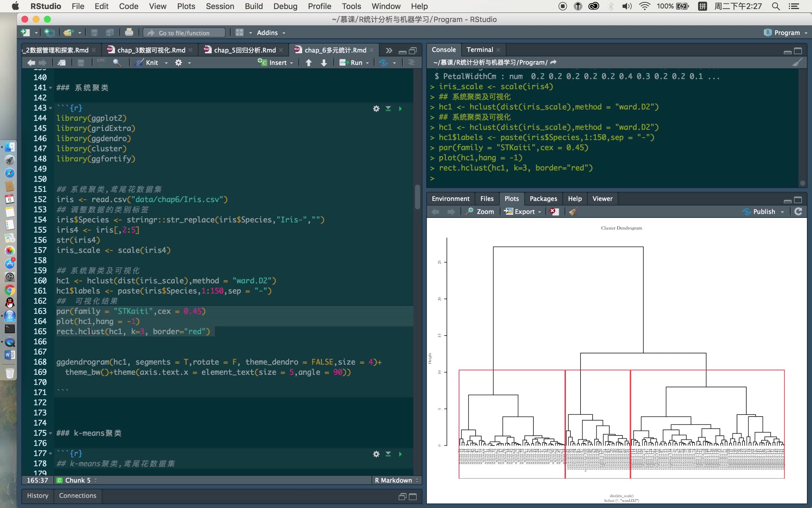812x508 pixels.
Task: Click the Wi-Fi icon in the menu bar
Action: (x=645, y=6)
